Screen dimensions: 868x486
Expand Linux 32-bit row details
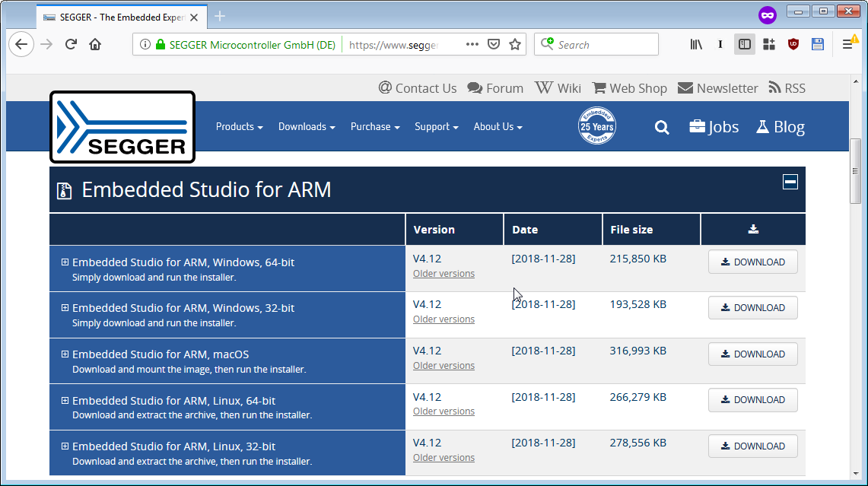(65, 446)
